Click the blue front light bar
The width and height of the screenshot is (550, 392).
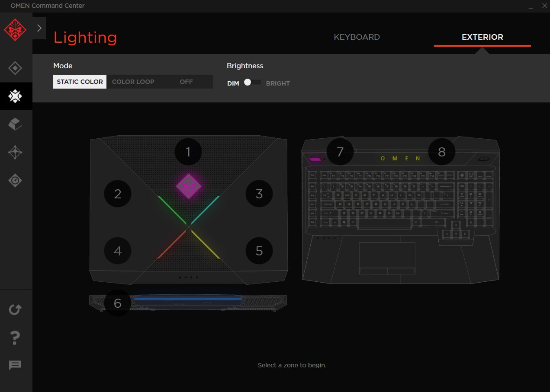188,299
